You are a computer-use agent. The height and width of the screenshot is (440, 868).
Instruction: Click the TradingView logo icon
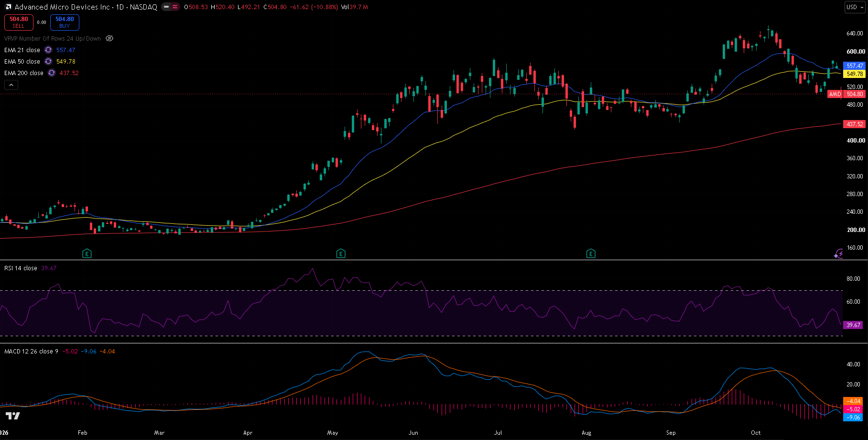[x=13, y=416]
